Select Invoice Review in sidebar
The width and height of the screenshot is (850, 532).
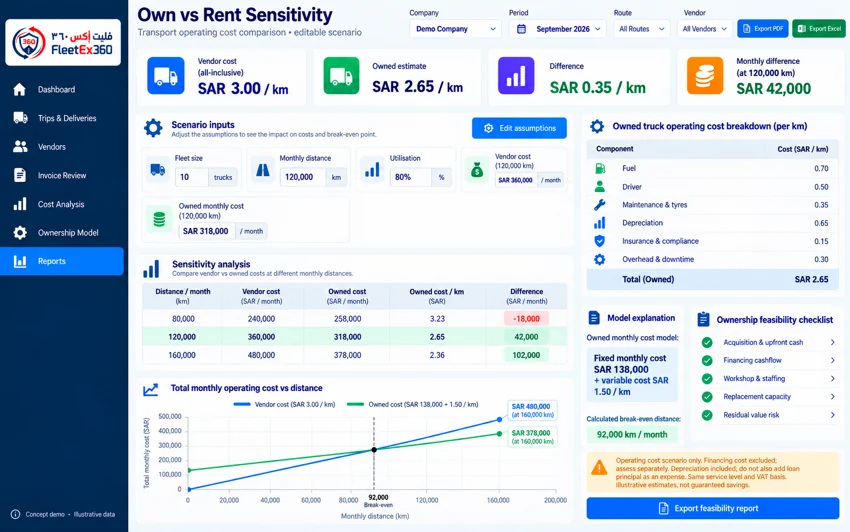[x=62, y=176]
